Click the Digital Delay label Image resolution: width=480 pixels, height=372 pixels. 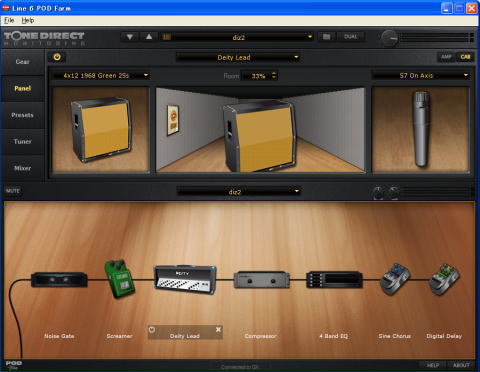(x=444, y=336)
